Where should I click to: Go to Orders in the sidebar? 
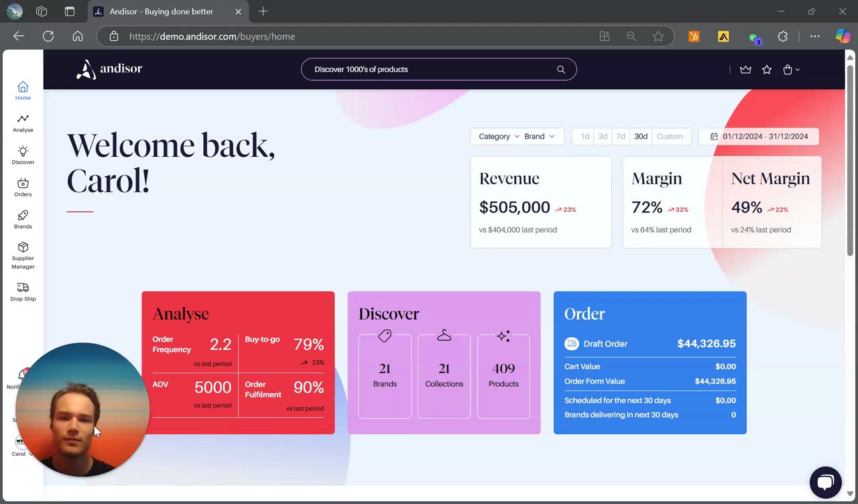tap(23, 188)
